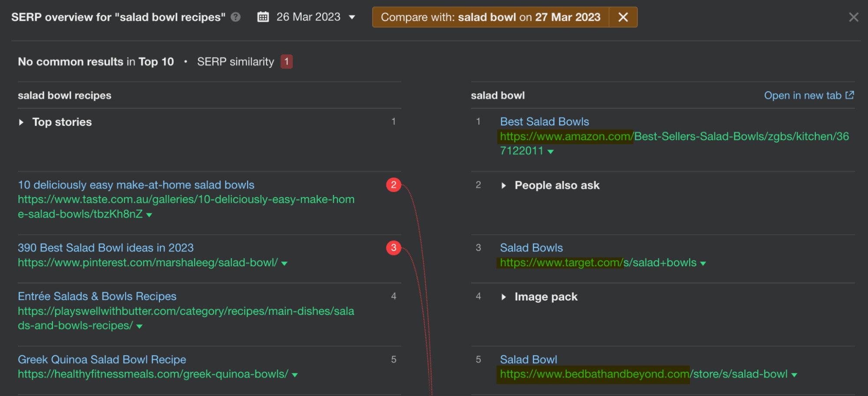868x396 pixels.
Task: Open dropdown arrow beside target.com URL
Action: click(703, 263)
